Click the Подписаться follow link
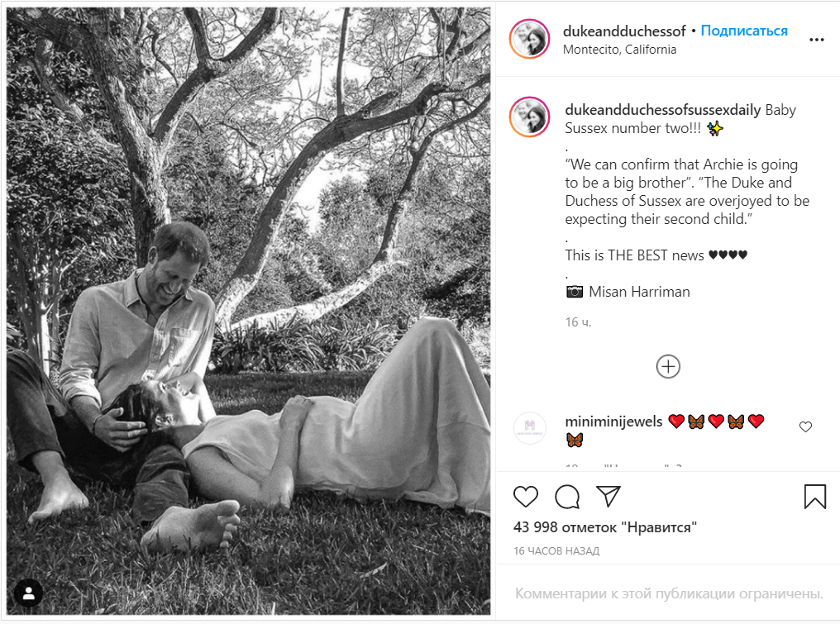 744,31
